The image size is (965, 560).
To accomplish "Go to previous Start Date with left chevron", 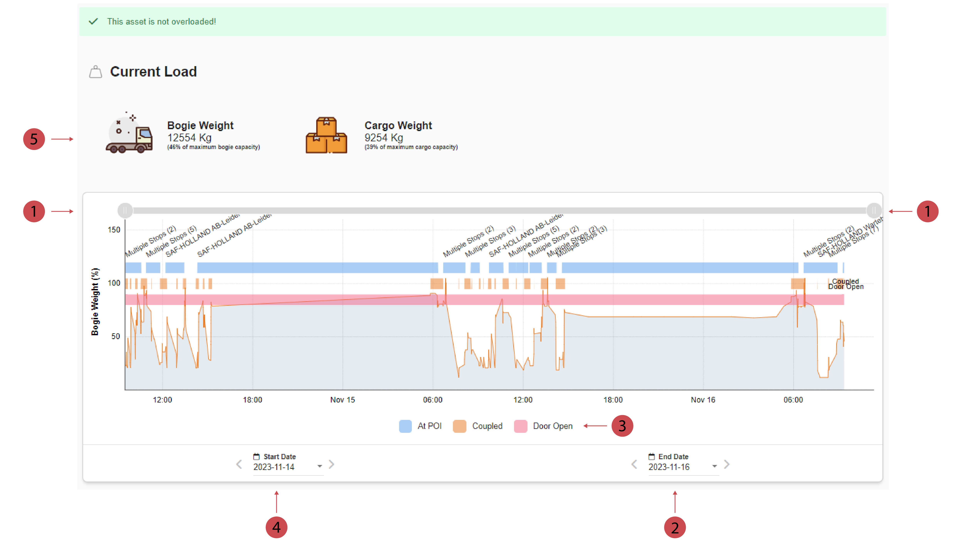I will pos(239,464).
